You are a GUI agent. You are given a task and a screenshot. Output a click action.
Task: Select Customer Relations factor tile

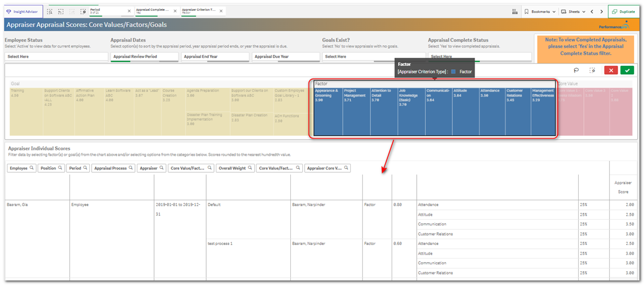tap(518, 111)
